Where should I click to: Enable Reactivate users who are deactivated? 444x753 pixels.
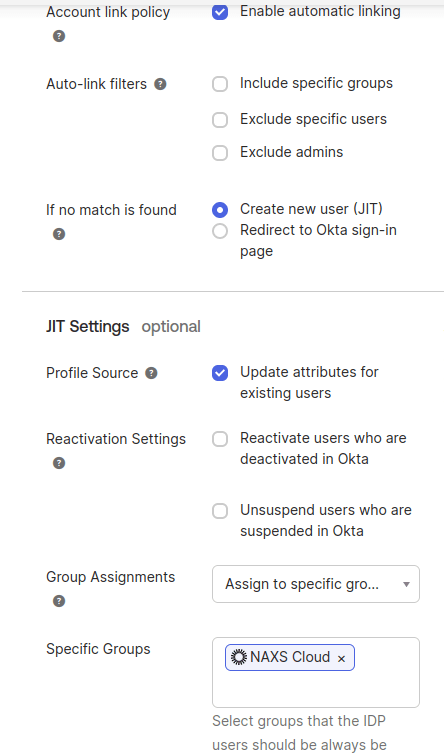click(220, 438)
